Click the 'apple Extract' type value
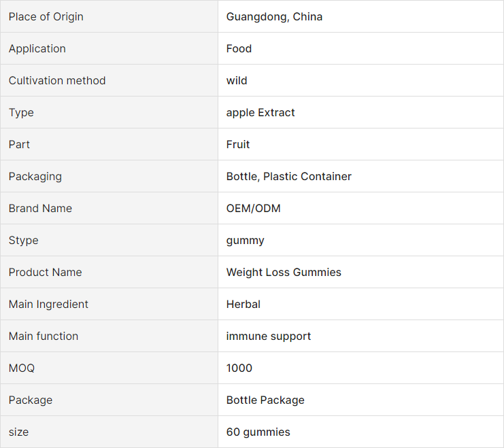The width and height of the screenshot is (504, 448). pos(261,112)
